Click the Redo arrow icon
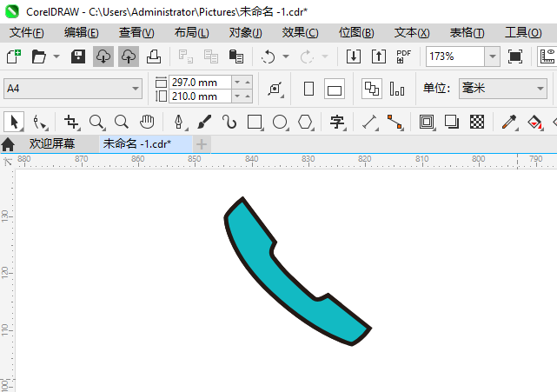 click(x=308, y=56)
